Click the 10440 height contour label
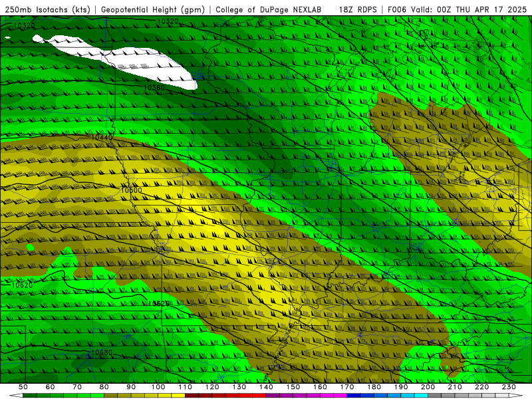Viewport: 532px width, 399px height. (x=102, y=138)
